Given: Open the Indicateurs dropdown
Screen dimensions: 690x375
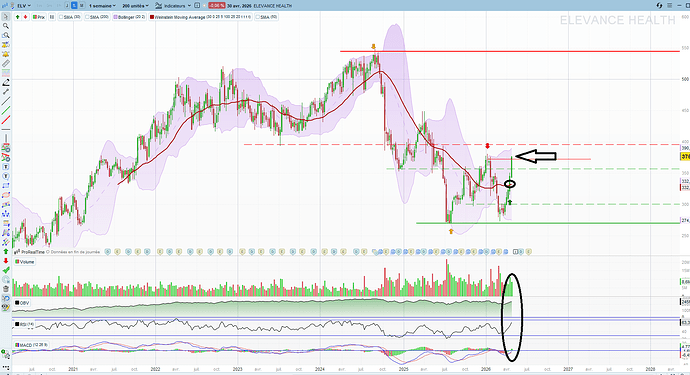Looking at the screenshot, I should click(173, 6).
